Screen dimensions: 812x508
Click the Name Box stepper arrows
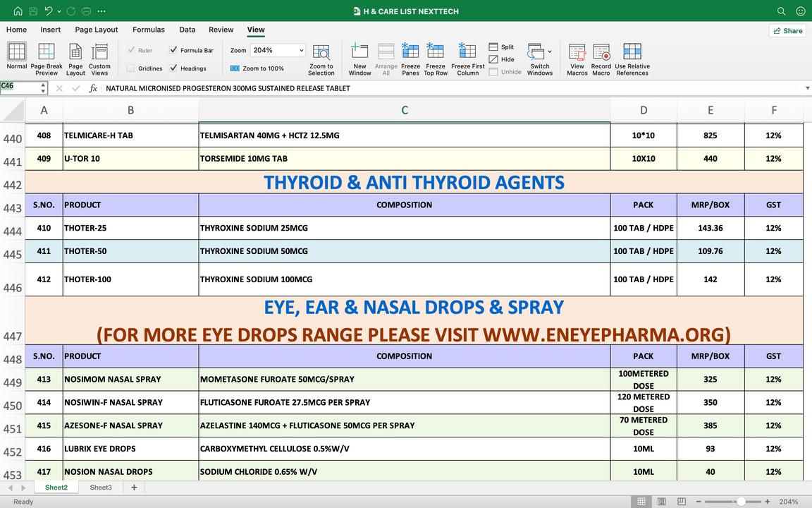[x=43, y=88]
